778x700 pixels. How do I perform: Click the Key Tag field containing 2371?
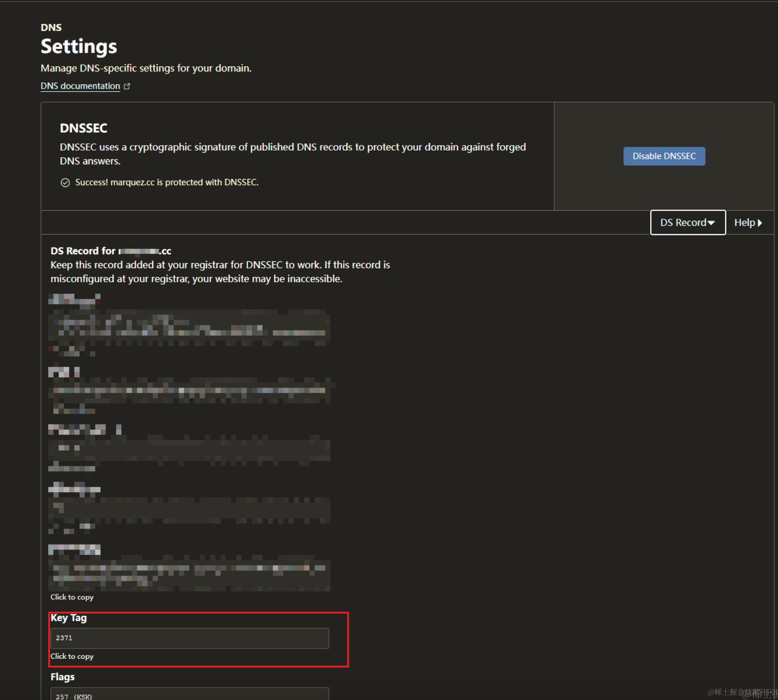point(190,638)
